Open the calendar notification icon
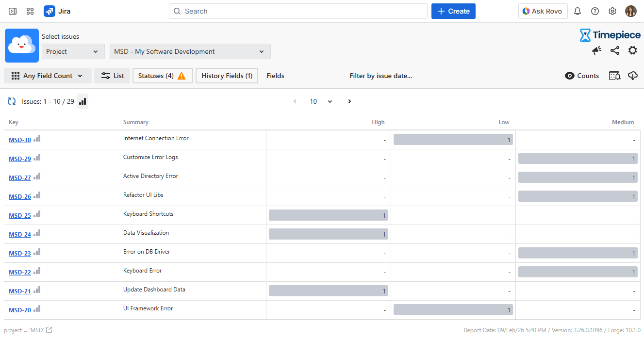The width and height of the screenshot is (644, 338). point(614,76)
